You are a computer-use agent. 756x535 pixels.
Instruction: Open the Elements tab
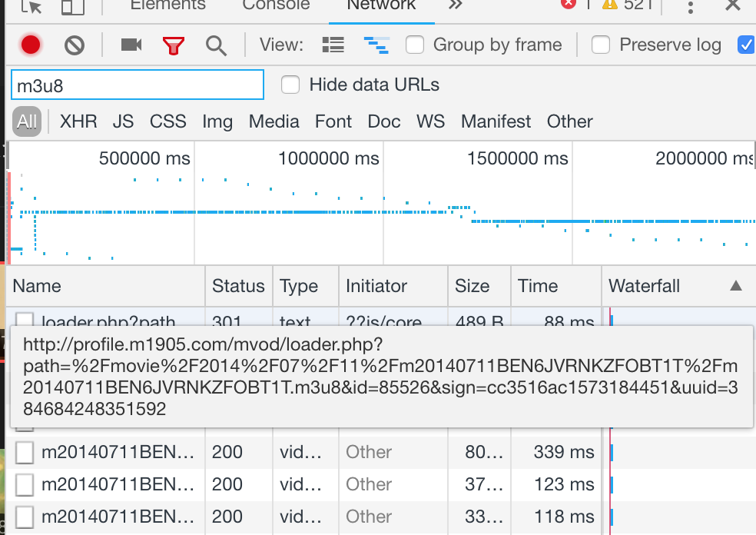pyautogui.click(x=167, y=5)
